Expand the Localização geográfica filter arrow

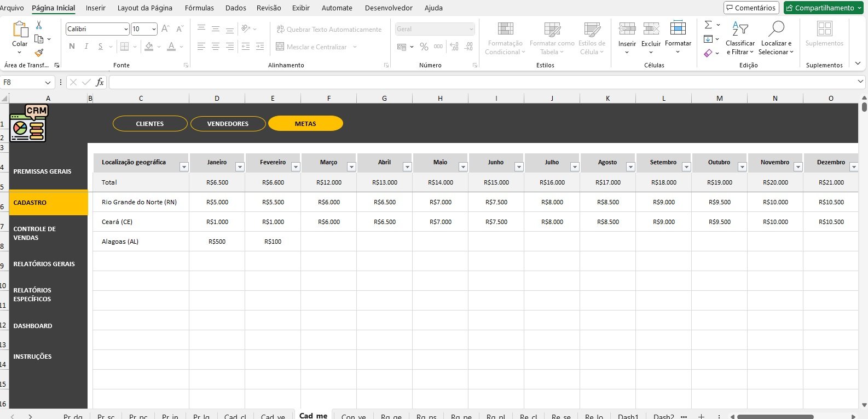pyautogui.click(x=183, y=167)
